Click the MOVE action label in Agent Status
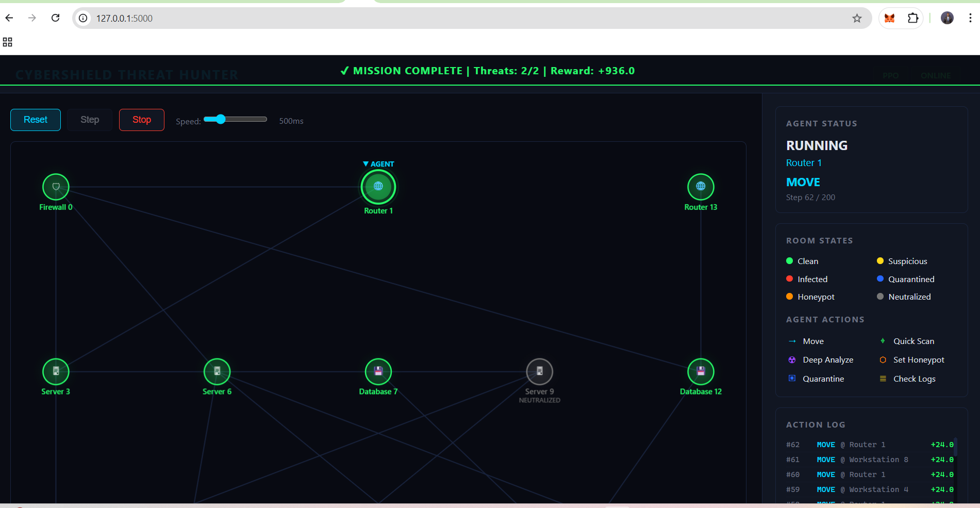The height and width of the screenshot is (508, 980). [803, 182]
